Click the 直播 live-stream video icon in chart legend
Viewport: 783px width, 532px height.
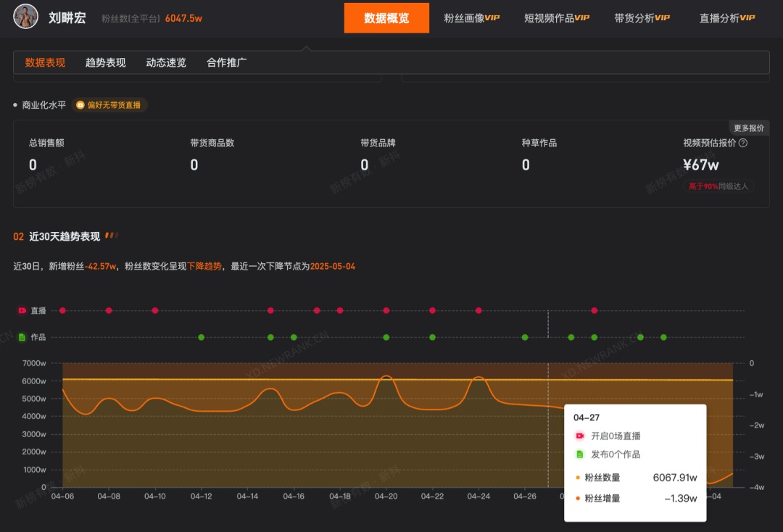(22, 310)
